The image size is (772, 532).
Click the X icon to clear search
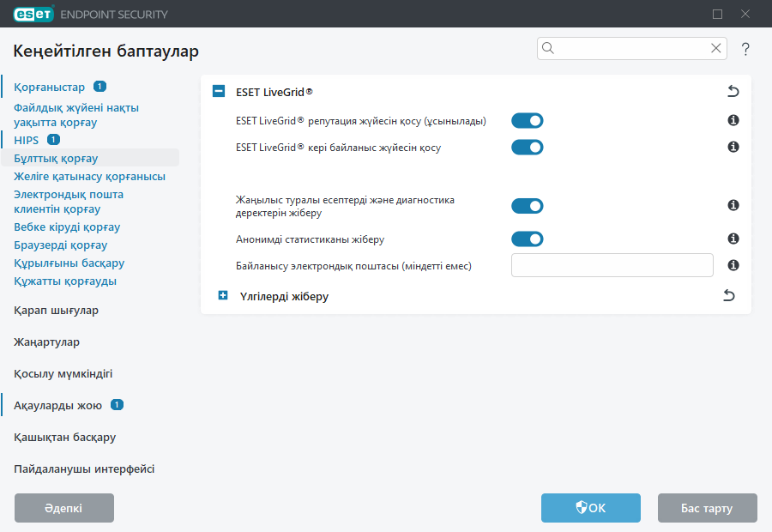[x=716, y=48]
